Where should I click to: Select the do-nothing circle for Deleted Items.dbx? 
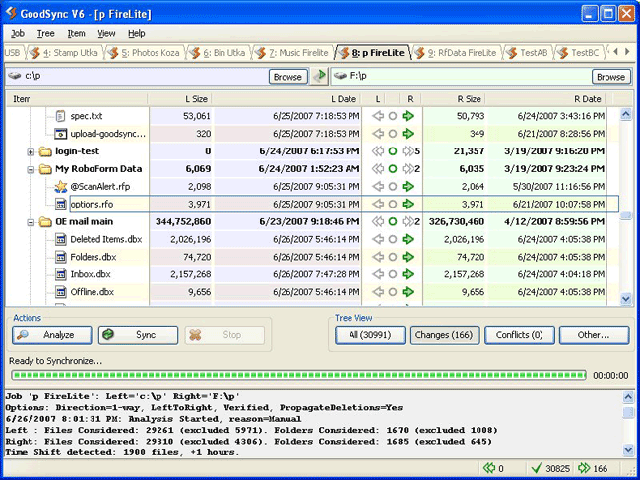[x=393, y=240]
